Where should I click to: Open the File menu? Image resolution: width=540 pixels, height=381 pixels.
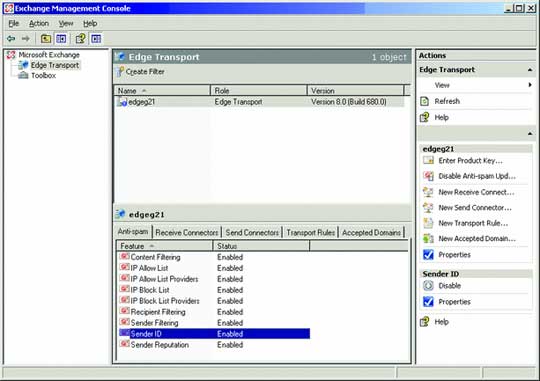click(x=14, y=23)
